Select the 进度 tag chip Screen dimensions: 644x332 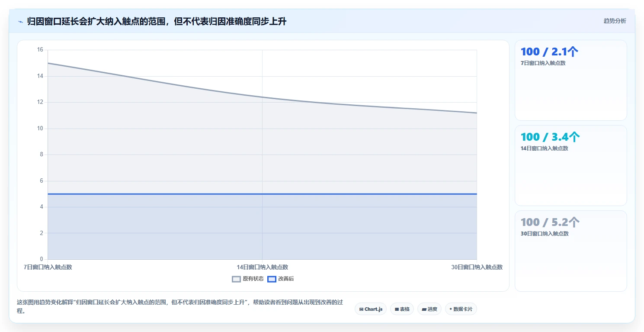429,309
